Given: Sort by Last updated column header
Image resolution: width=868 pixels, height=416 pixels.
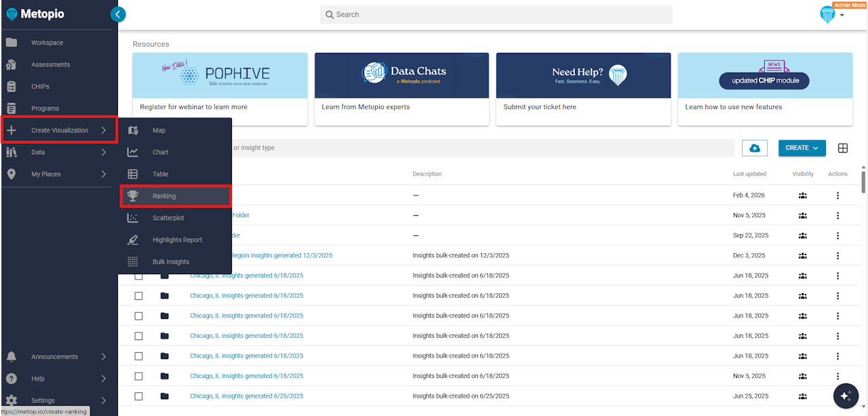Looking at the screenshot, I should click(x=749, y=174).
